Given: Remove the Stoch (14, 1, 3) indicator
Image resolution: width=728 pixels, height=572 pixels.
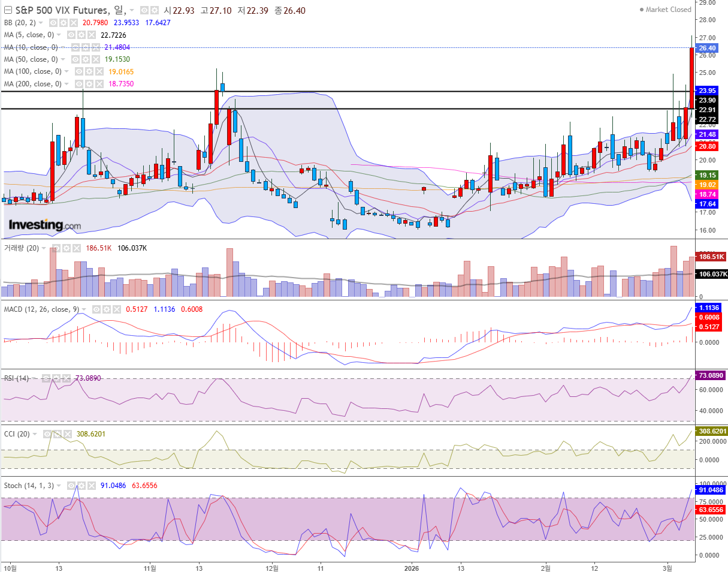Looking at the screenshot, I should click(92, 486).
